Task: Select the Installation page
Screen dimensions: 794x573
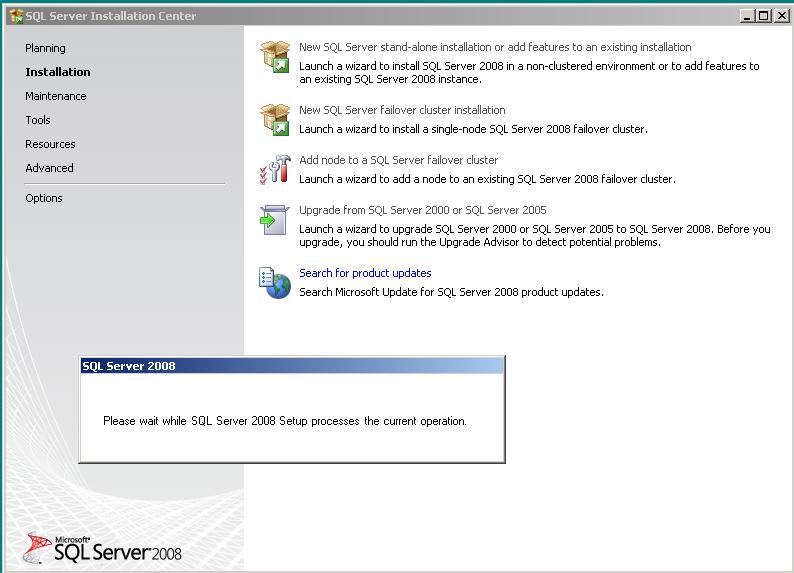Action: pyautogui.click(x=58, y=72)
